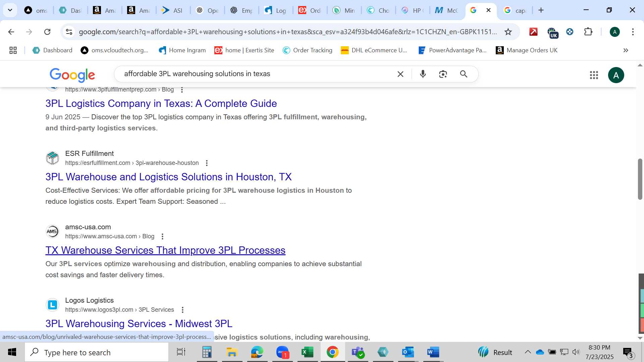The height and width of the screenshot is (362, 644).
Task: Open the Extensions puzzle icon
Action: (x=588, y=32)
